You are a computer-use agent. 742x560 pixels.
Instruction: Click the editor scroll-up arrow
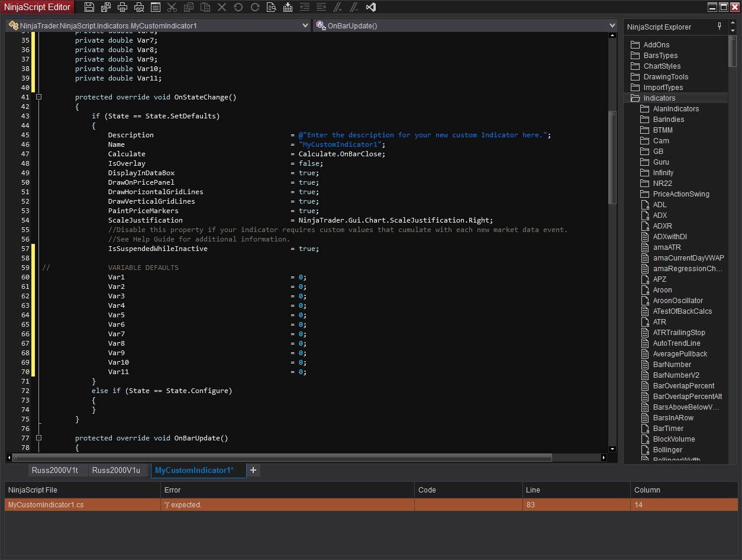612,36
